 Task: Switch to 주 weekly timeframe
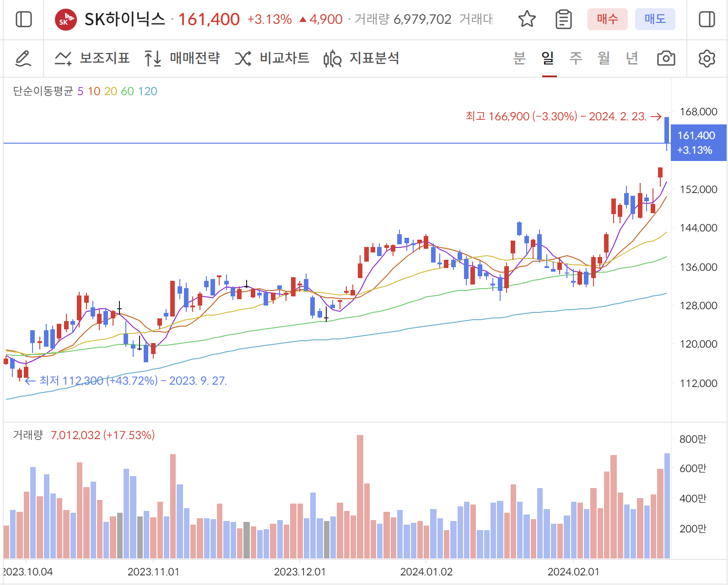[x=576, y=58]
